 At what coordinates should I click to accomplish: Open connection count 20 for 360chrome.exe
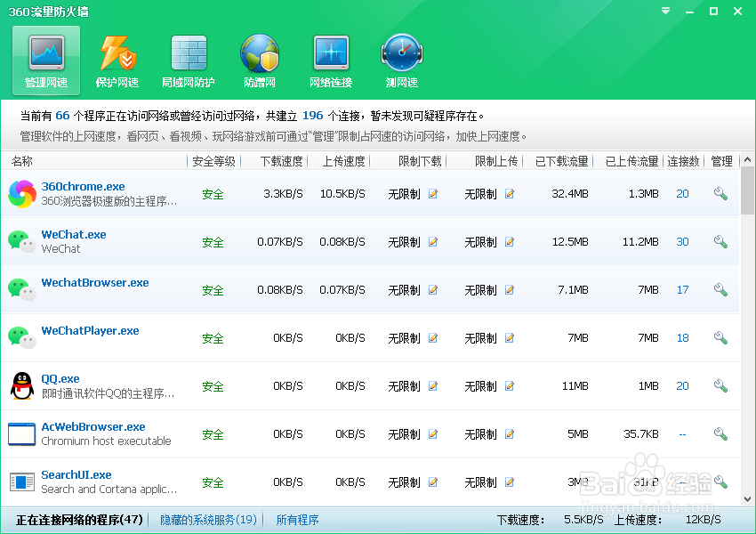pyautogui.click(x=682, y=194)
